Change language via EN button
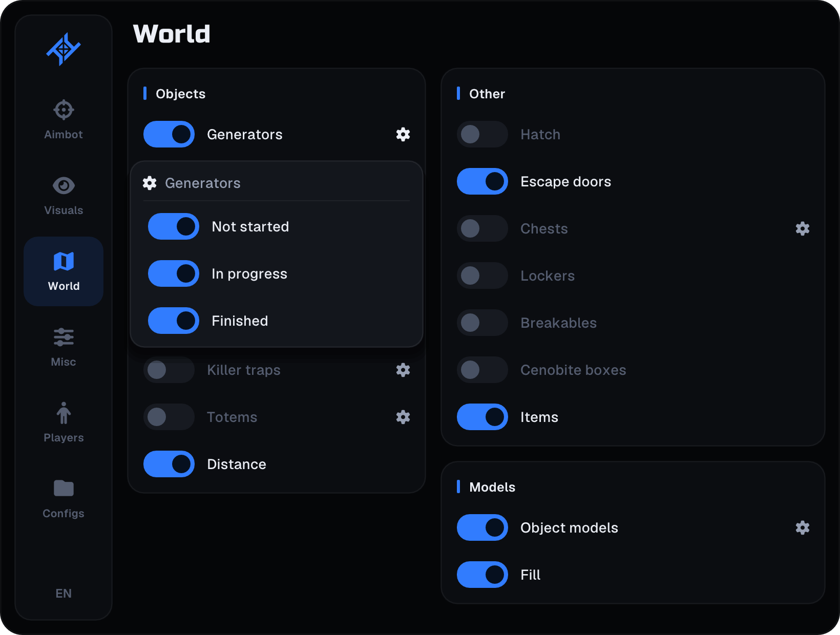 [64, 593]
